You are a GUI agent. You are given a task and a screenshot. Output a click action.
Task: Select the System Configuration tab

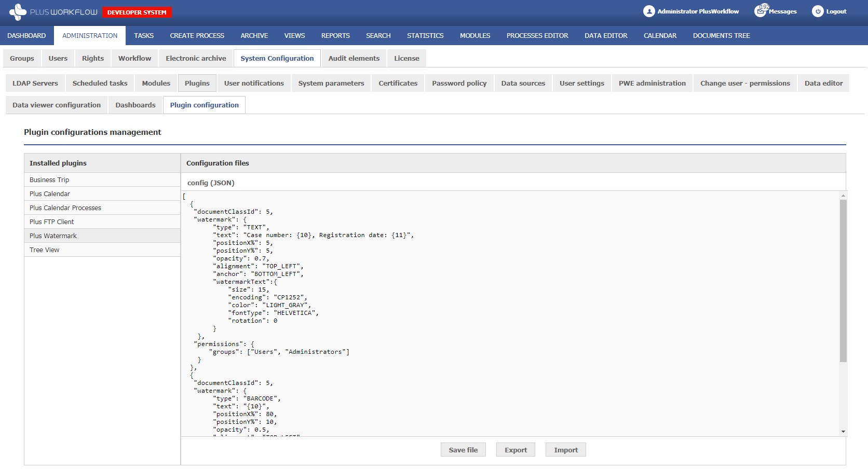(x=277, y=58)
